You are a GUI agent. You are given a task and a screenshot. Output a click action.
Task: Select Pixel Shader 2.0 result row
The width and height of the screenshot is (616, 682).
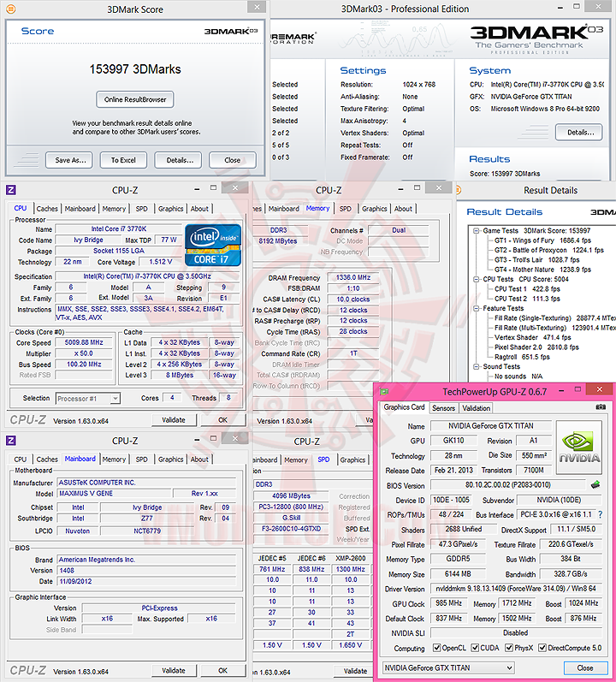(537, 347)
